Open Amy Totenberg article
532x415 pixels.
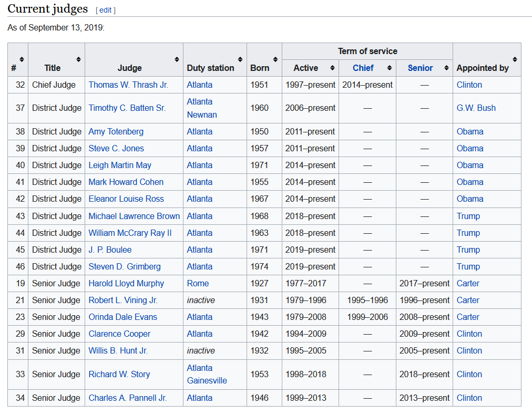(x=116, y=131)
